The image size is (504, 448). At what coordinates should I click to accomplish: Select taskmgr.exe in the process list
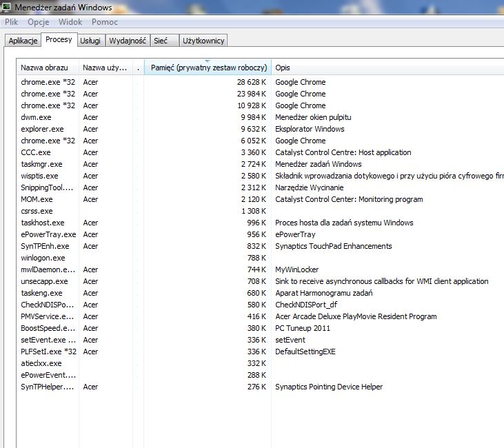coord(41,164)
